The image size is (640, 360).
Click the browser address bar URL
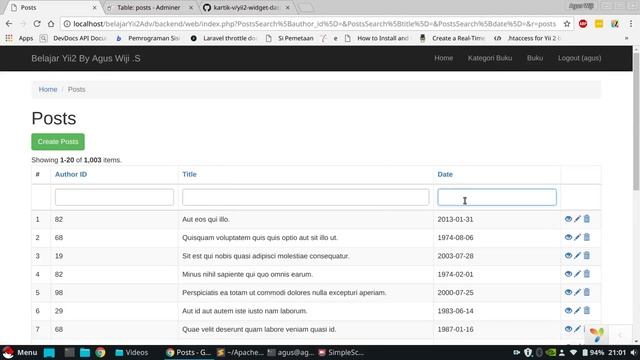tap(314, 24)
